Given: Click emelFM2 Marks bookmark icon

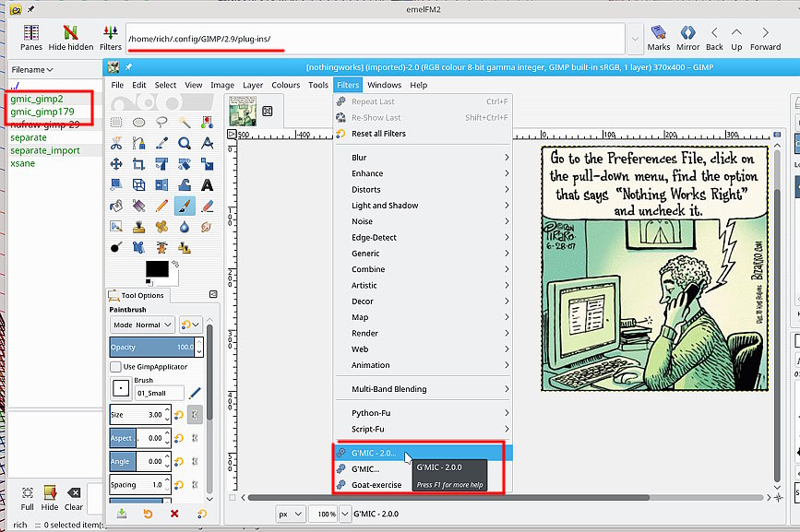Looking at the screenshot, I should coord(659,38).
